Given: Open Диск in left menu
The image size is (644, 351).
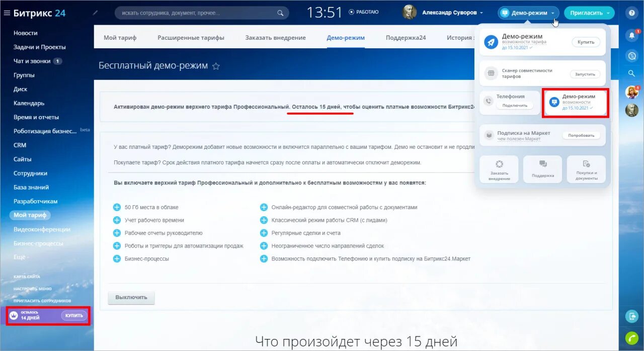Looking at the screenshot, I should [x=21, y=89].
